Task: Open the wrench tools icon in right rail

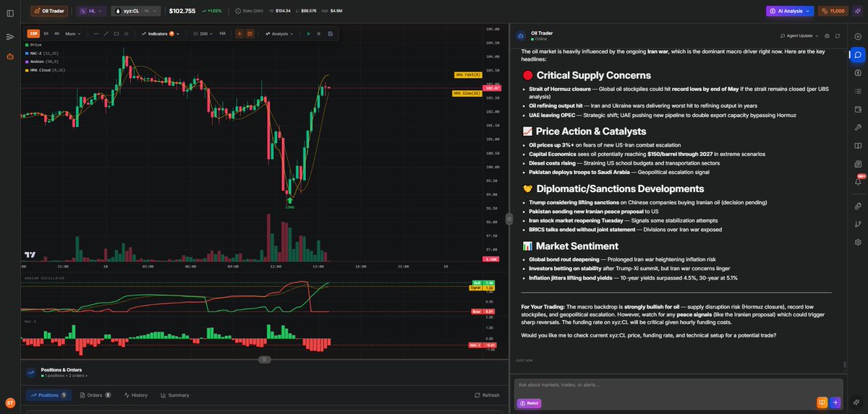Action: [857, 128]
